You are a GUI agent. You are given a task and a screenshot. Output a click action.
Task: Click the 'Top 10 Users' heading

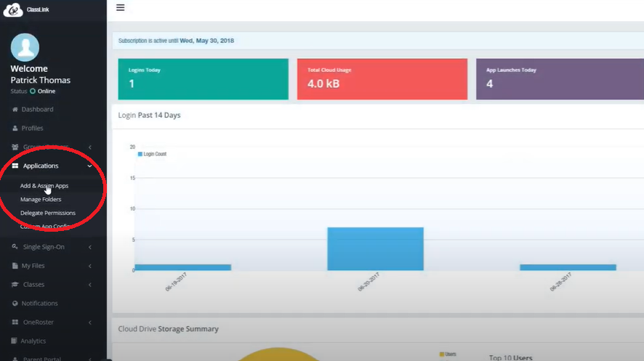coord(510,357)
